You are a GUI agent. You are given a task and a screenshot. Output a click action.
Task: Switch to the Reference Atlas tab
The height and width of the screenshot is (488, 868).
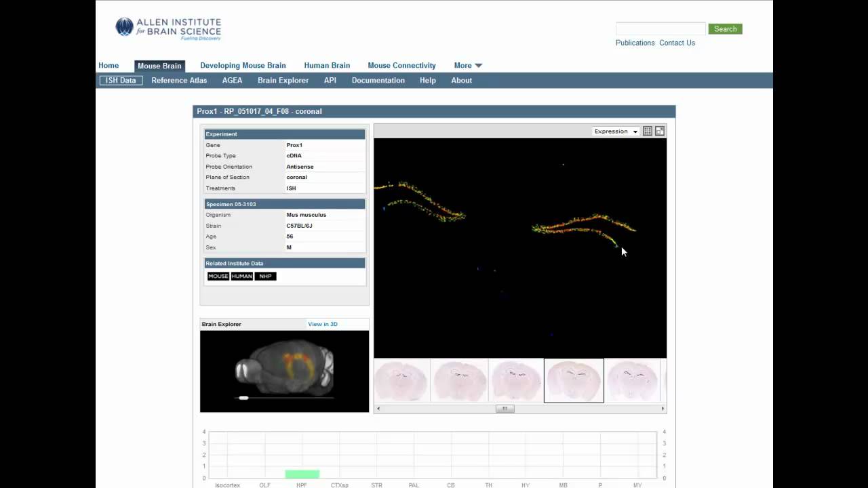179,80
